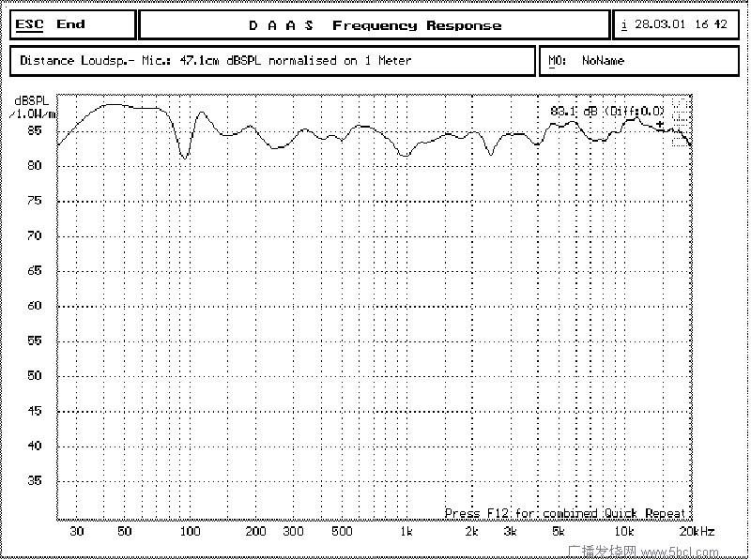Click the 35 dB level axis label
This screenshot has height=560, width=751.
[x=34, y=481]
